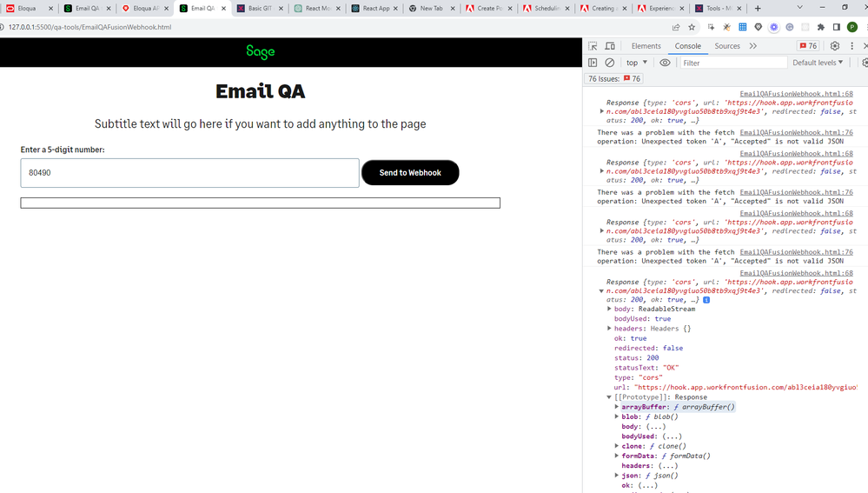This screenshot has height=493, width=868.
Task: Create a live expression with the eye icon
Action: pos(665,63)
